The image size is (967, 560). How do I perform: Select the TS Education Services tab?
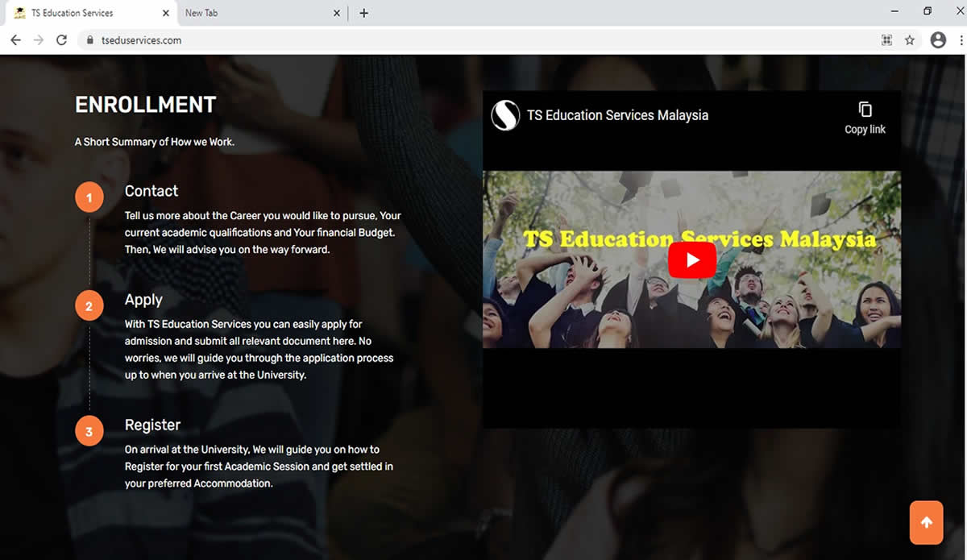[x=89, y=13]
